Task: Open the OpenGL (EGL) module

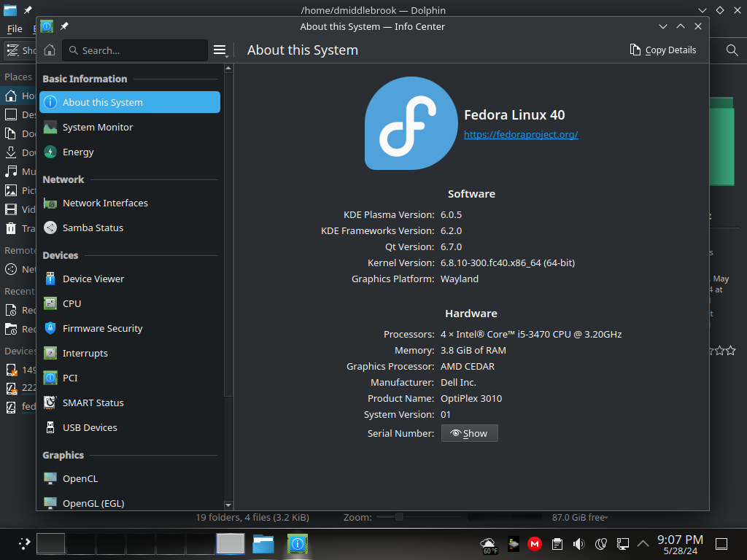Action: [130, 503]
